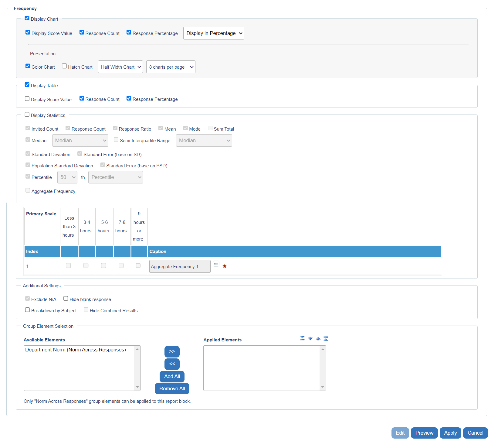Click the Remove All button

[172, 389]
